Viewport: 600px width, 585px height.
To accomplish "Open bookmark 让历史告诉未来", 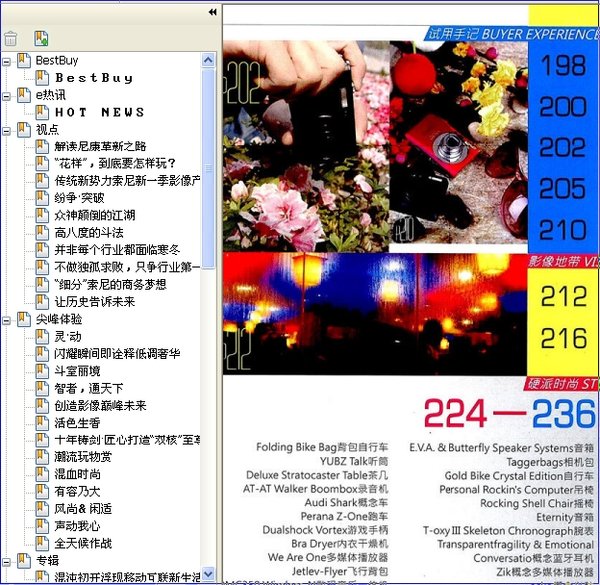I will (x=95, y=302).
